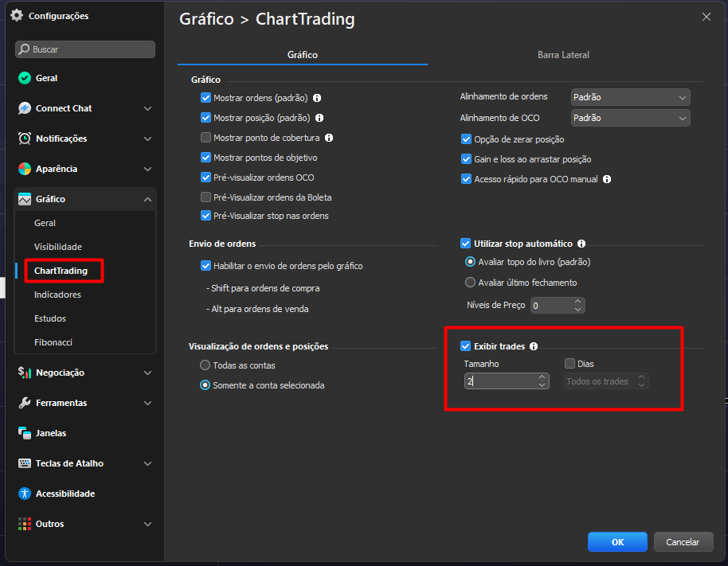Click the Gráfico chart icon

25,199
